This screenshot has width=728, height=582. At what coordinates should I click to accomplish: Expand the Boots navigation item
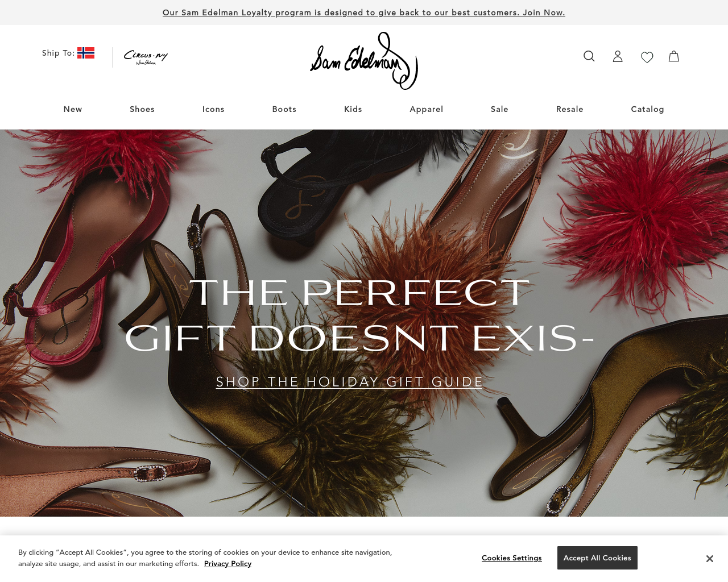click(x=284, y=109)
